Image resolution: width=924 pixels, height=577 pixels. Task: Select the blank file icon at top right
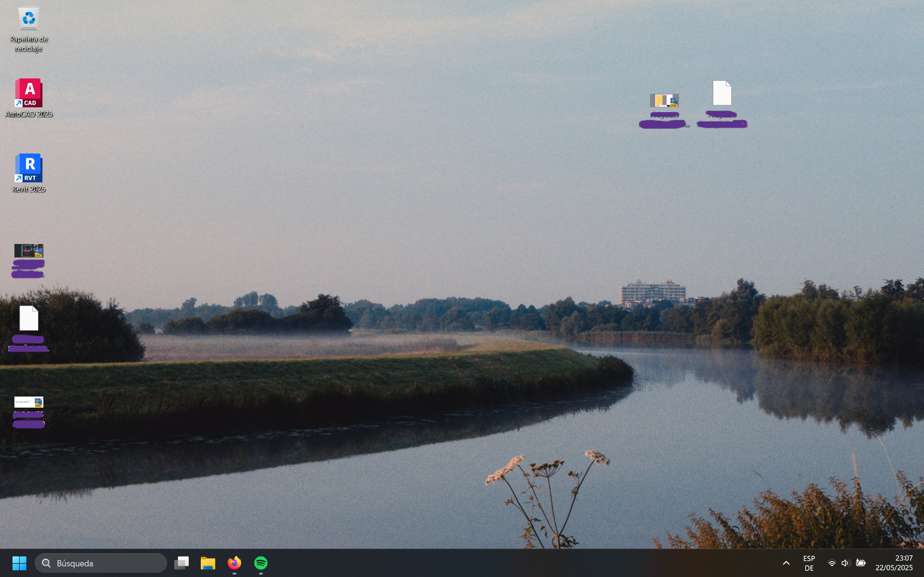(722, 93)
